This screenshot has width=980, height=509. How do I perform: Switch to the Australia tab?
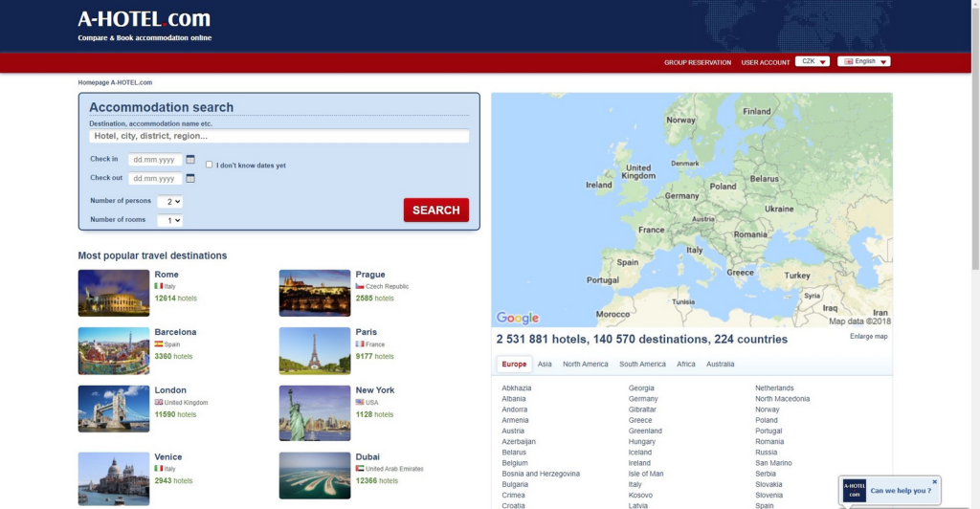[720, 365]
